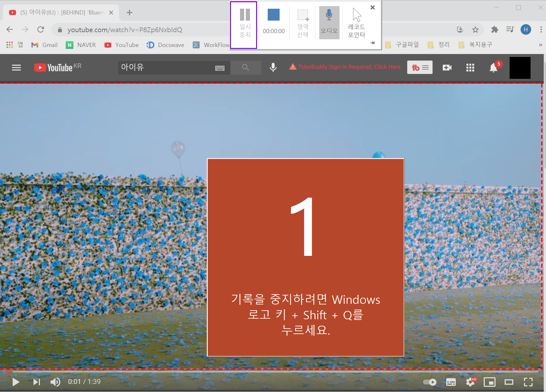Search by voice microphone

coord(273,67)
